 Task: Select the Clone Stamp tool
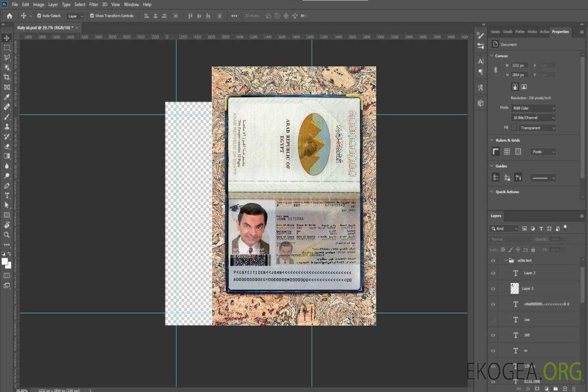pyautogui.click(x=7, y=126)
